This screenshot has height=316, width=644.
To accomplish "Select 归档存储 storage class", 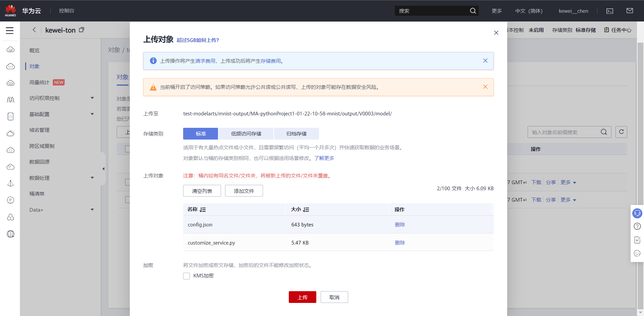I will (297, 134).
